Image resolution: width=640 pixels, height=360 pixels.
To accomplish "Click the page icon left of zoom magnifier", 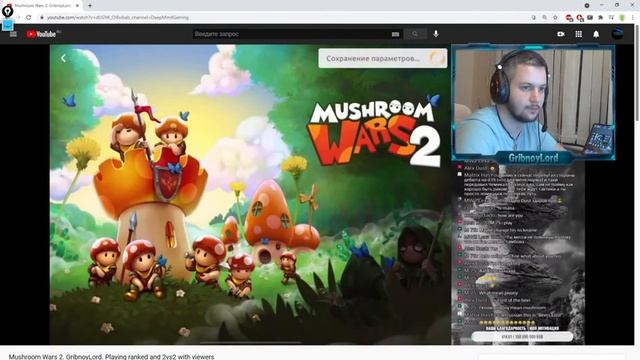I will [533, 18].
